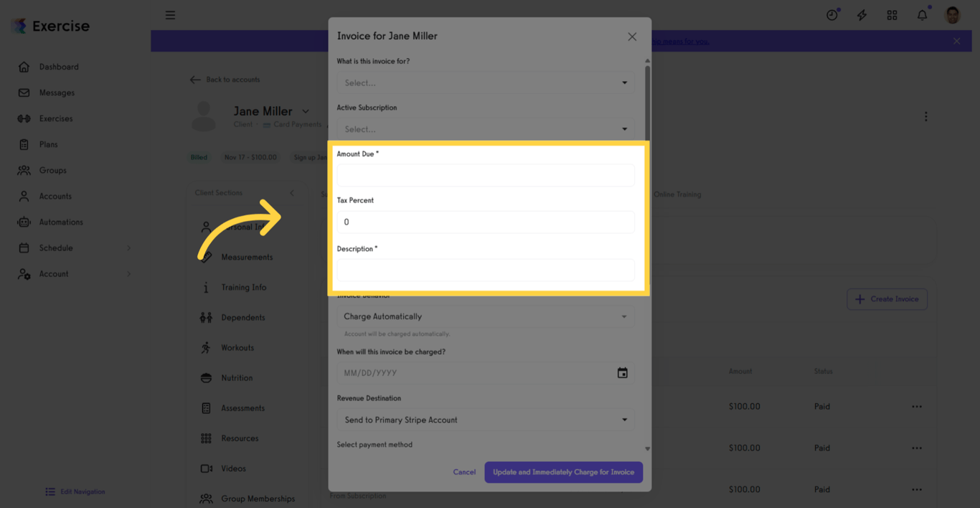980x508 pixels.
Task: Open the apps grid icon in top bar
Action: 892,14
